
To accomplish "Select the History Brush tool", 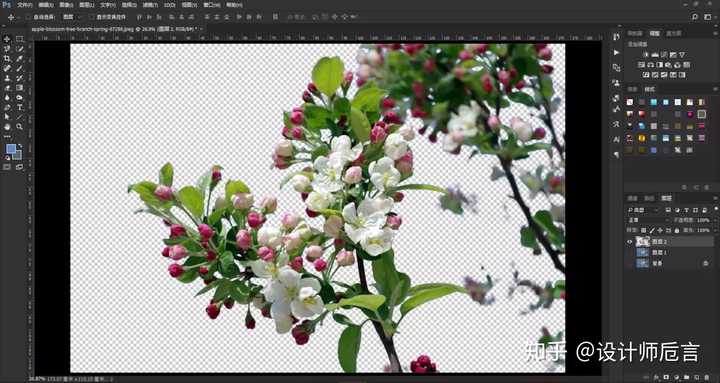I will coord(20,78).
